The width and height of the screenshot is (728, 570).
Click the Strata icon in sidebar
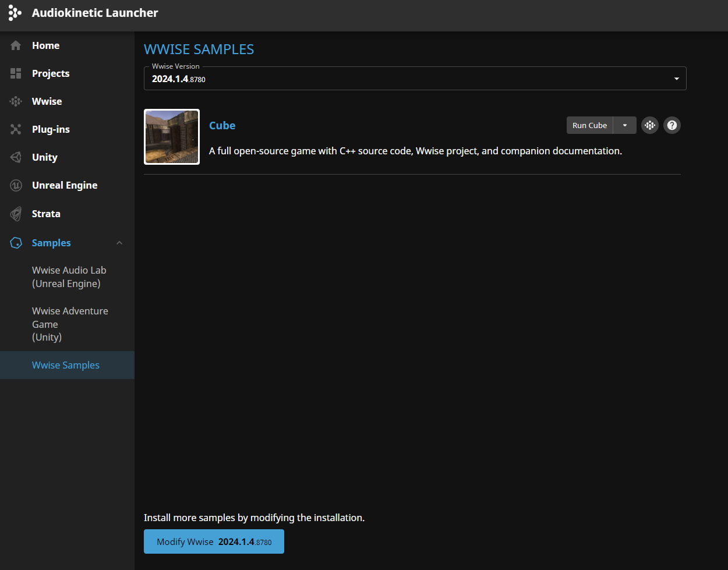(x=16, y=214)
